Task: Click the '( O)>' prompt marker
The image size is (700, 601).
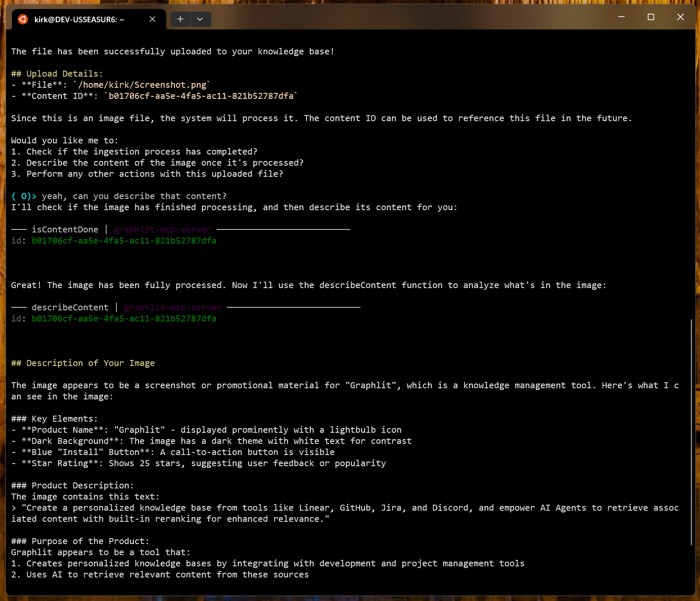Action: pyautogui.click(x=24, y=196)
